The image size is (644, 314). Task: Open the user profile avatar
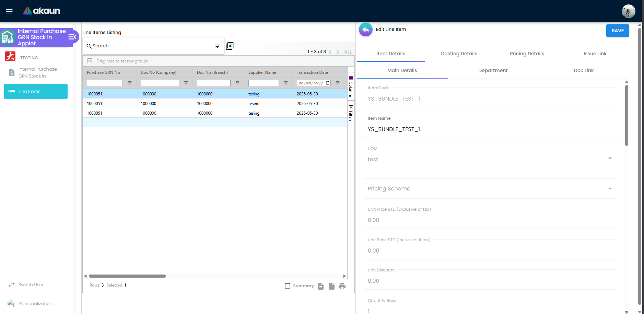[x=628, y=11]
